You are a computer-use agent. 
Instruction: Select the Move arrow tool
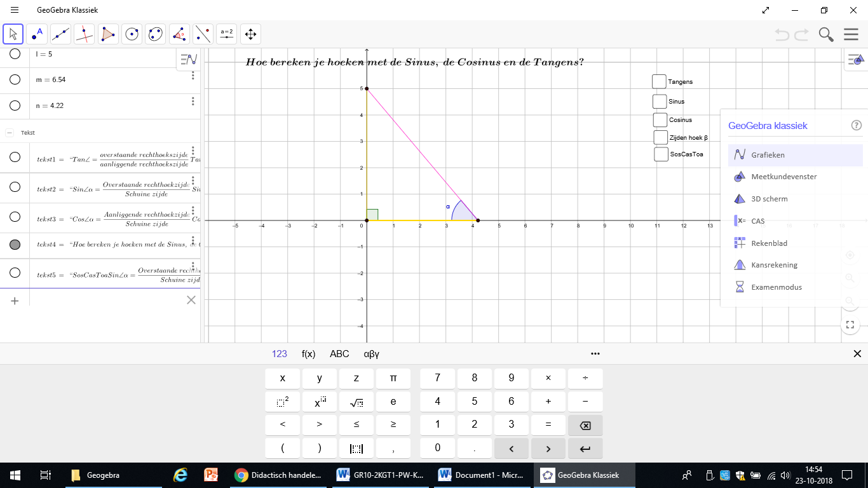(x=13, y=34)
